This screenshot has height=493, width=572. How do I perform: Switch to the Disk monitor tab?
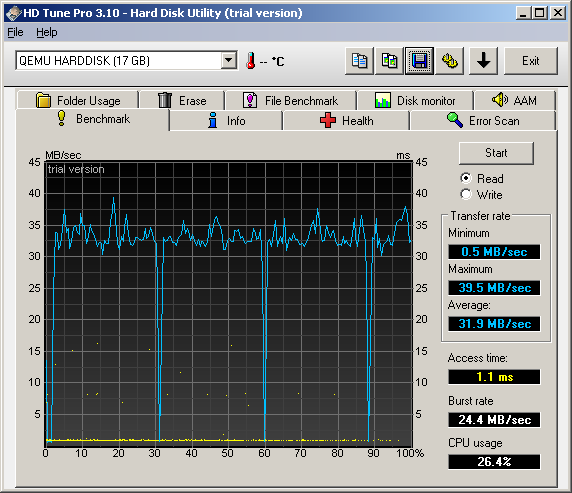pyautogui.click(x=415, y=100)
